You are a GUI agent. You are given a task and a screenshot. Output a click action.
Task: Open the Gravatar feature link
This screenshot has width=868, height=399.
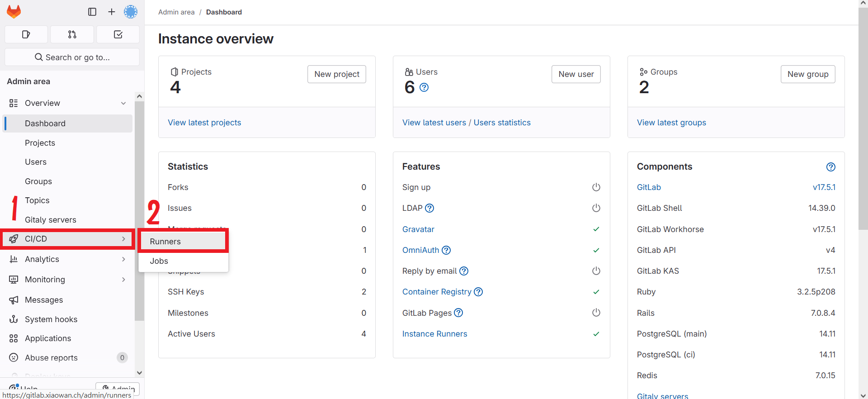pyautogui.click(x=418, y=229)
